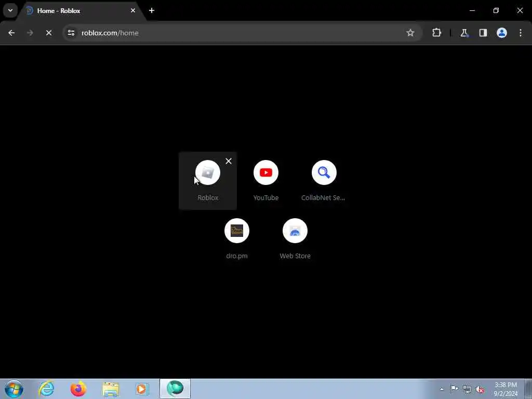Launch Internet Explorer from the taskbar

pos(46,389)
